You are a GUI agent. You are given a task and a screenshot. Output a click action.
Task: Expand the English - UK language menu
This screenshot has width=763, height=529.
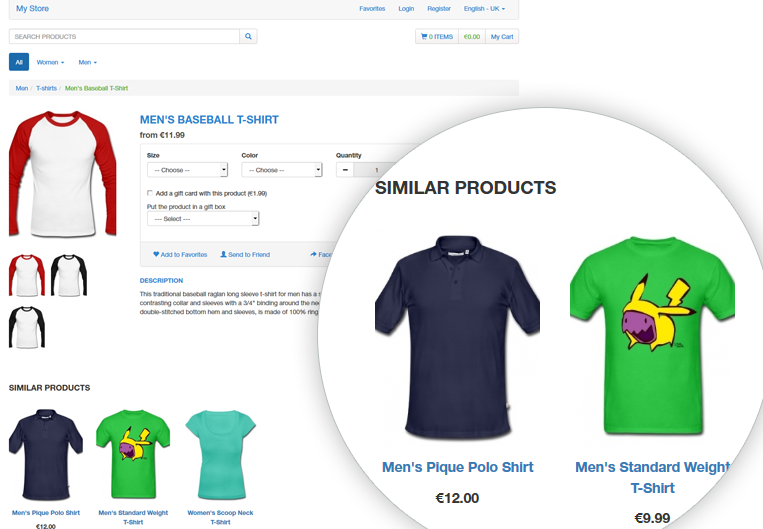(484, 9)
